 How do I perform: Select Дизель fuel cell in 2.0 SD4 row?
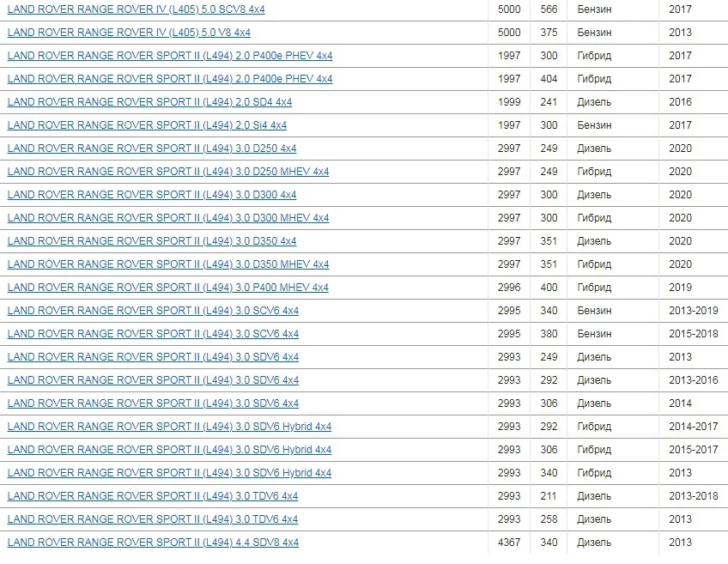594,102
